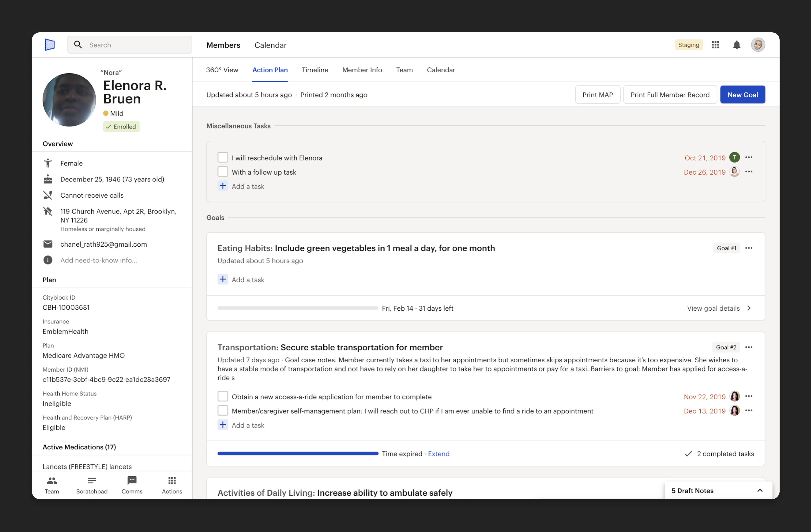The width and height of the screenshot is (811, 532).
Task: Click Transportation goal blue progress bar
Action: (298, 454)
